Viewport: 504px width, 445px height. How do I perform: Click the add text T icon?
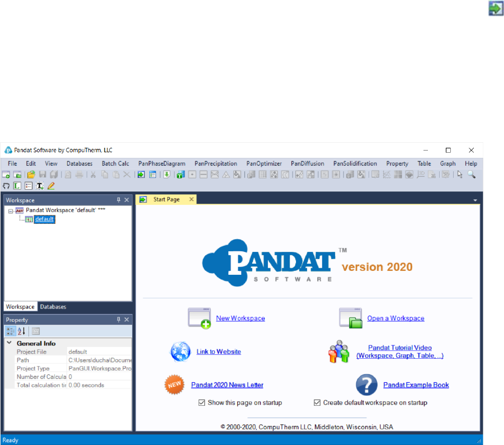(40, 186)
